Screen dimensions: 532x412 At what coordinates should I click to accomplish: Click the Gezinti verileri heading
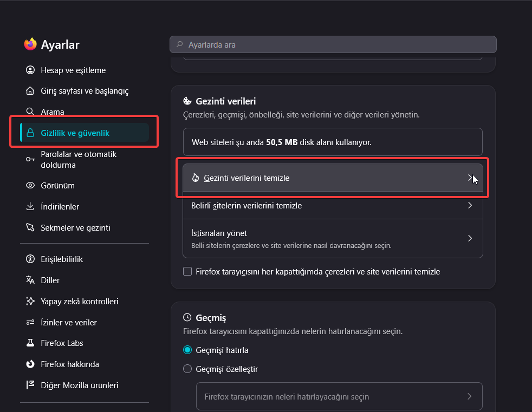tap(225, 101)
